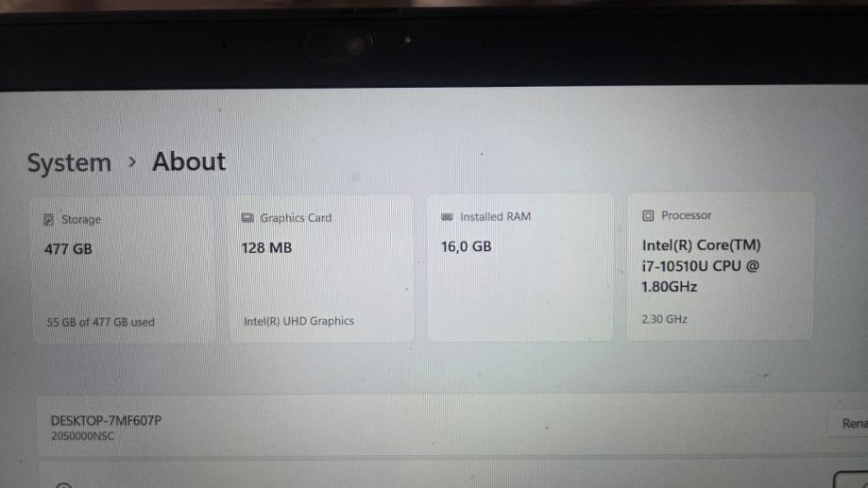The image size is (868, 488).
Task: Click the "55 GB of 477 GB used" text
Action: click(100, 322)
